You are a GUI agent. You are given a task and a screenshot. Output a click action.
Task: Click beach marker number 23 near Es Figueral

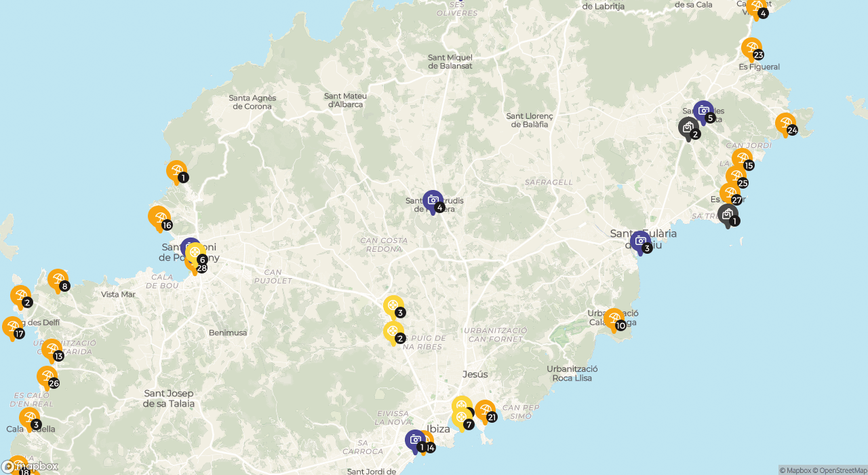point(751,48)
